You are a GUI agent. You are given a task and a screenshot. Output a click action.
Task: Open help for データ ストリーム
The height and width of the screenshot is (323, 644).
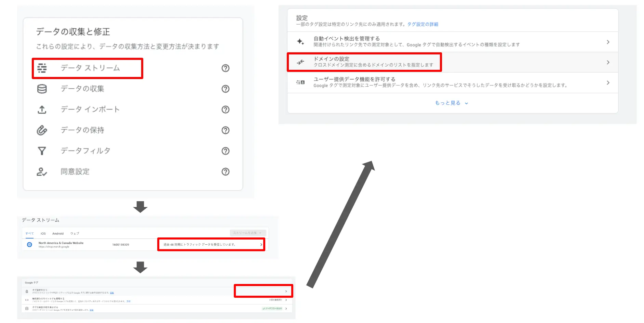pos(225,68)
